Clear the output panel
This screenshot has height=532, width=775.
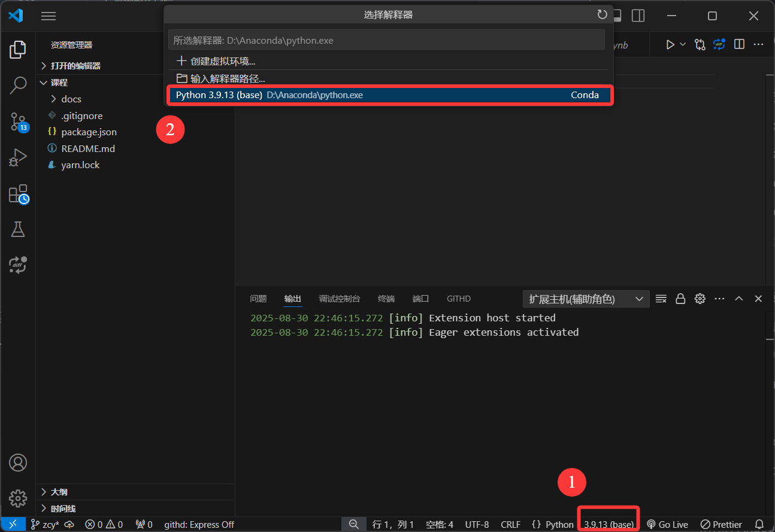coord(661,299)
